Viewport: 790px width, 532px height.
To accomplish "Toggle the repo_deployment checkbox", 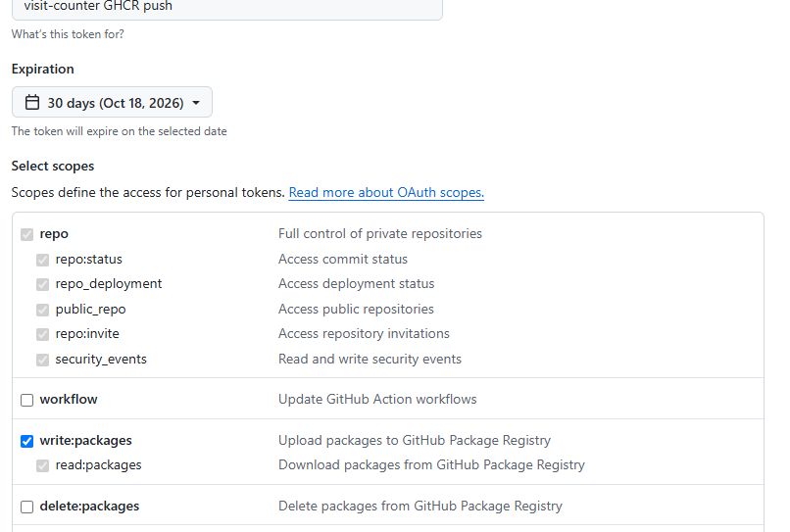I will pyautogui.click(x=43, y=284).
